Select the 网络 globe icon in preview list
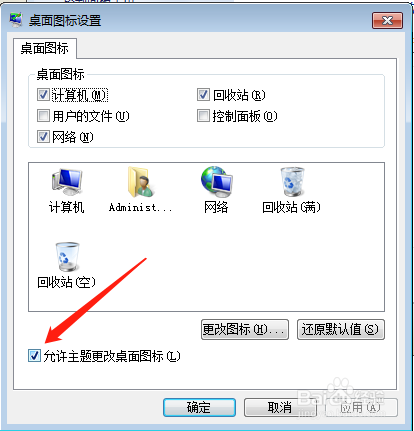This screenshot has width=414, height=431. (x=216, y=182)
